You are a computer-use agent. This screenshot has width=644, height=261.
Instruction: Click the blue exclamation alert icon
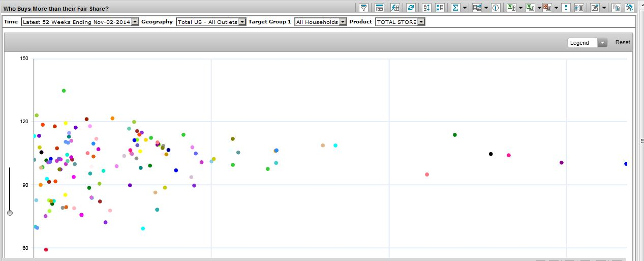566,8
